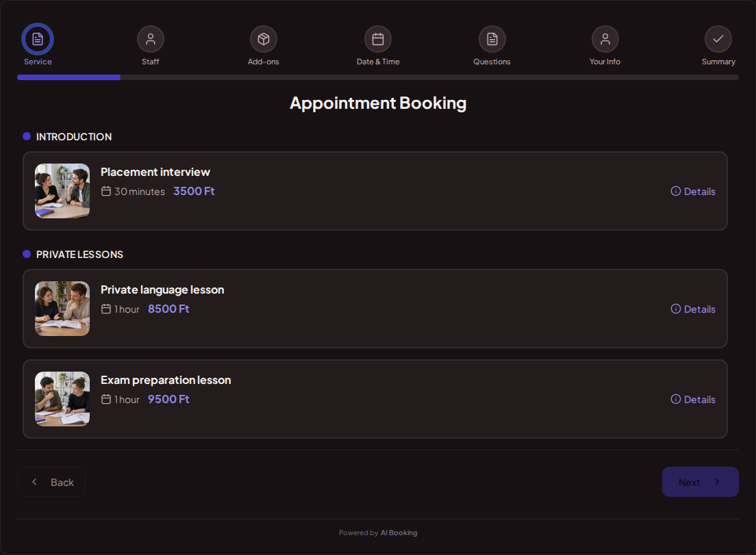Click the right chevron in Next button
The image size is (756, 555).
[717, 482]
